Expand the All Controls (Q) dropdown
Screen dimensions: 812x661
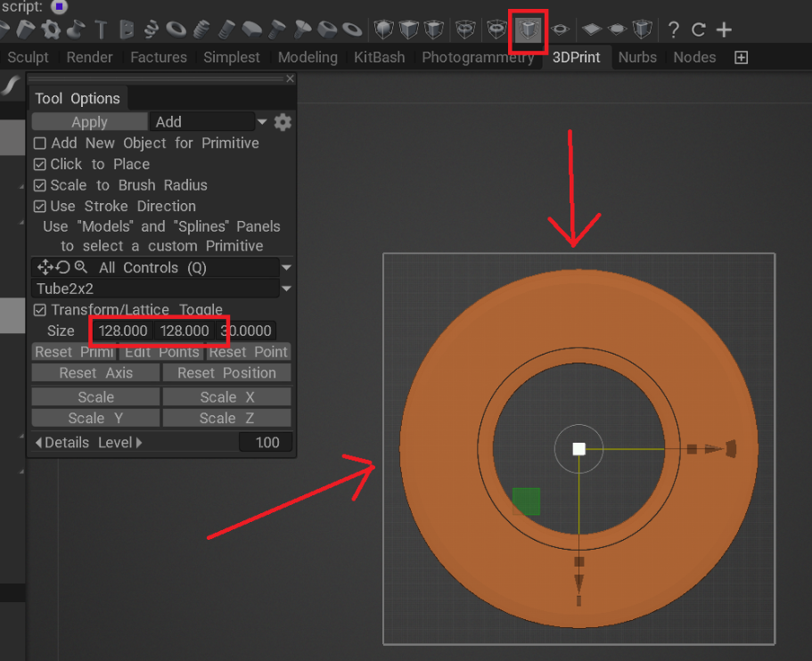pos(286,267)
